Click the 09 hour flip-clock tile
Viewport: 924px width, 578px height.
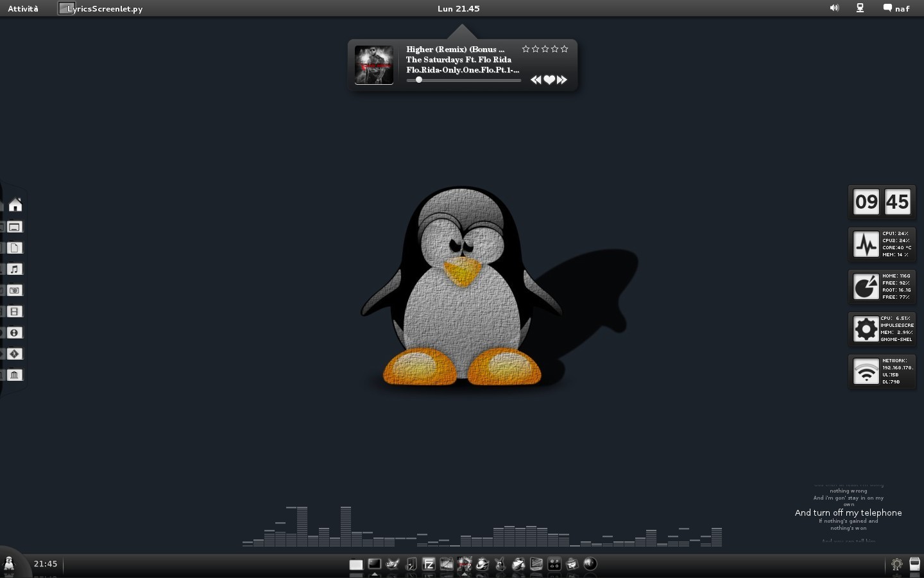[x=866, y=202]
